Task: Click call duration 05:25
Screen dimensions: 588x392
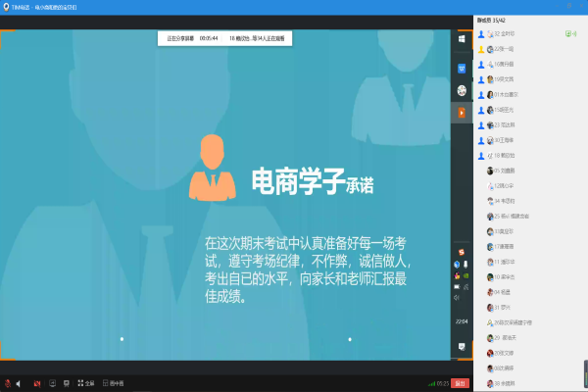Action: [443, 383]
